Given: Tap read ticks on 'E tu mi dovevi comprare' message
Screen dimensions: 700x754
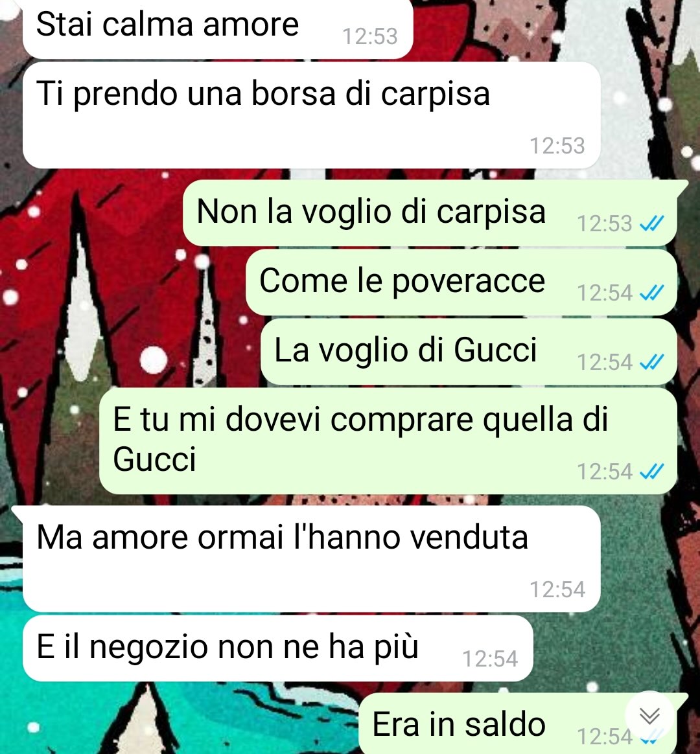Looking at the screenshot, I should click(652, 472).
